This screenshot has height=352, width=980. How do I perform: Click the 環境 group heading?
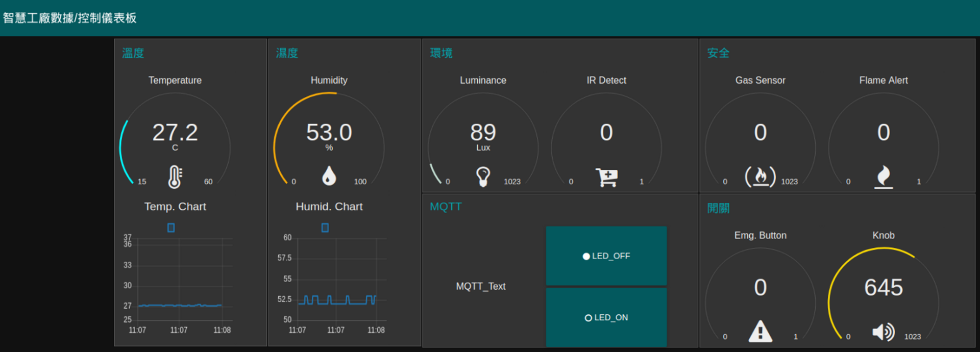pyautogui.click(x=442, y=53)
